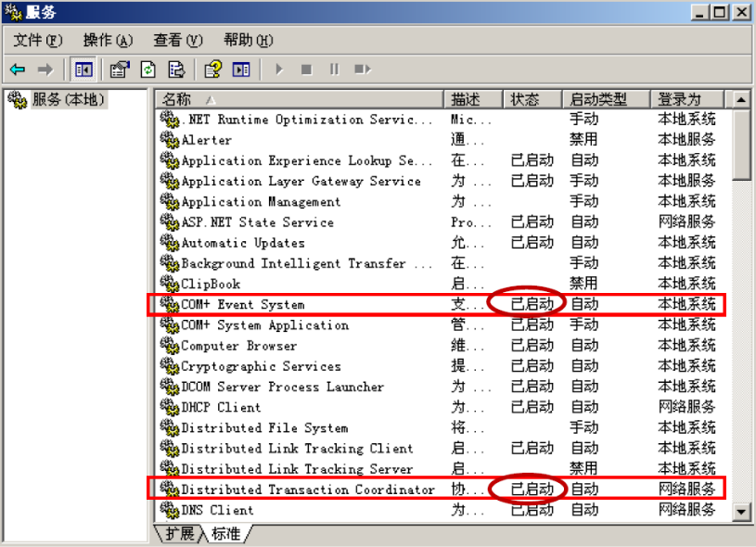Image resolution: width=756 pixels, height=547 pixels.
Task: Select Distributed Transaction Coordinator name
Action: coord(308,490)
